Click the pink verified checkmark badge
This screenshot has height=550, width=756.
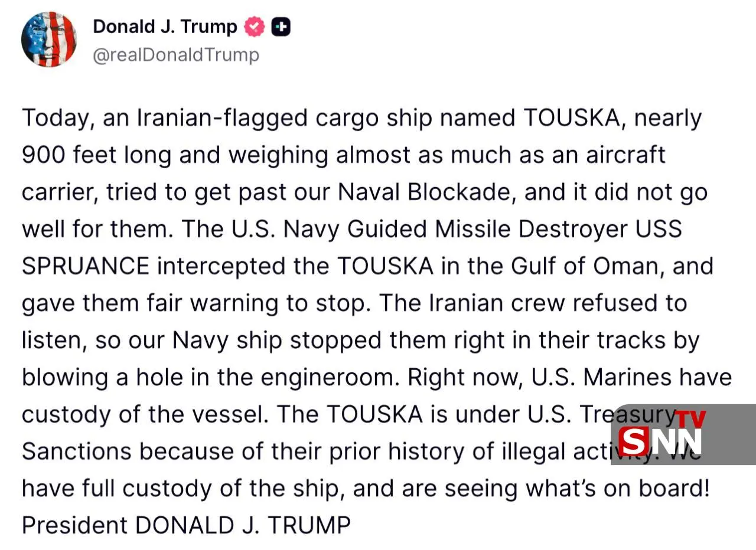[255, 27]
